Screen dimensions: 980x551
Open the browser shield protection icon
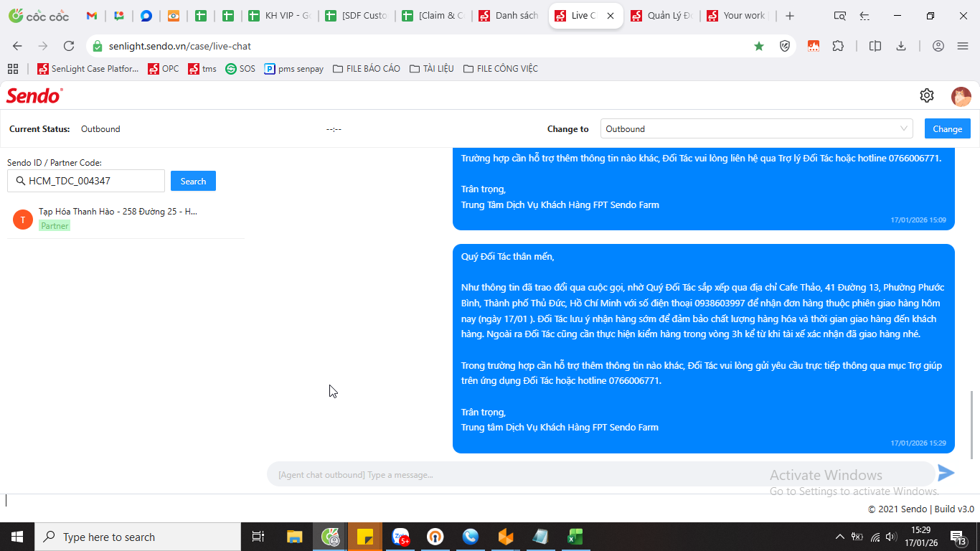[x=785, y=46]
